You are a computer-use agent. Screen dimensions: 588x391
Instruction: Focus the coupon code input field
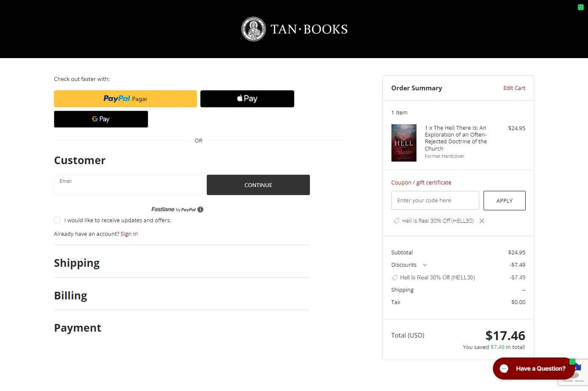point(435,201)
